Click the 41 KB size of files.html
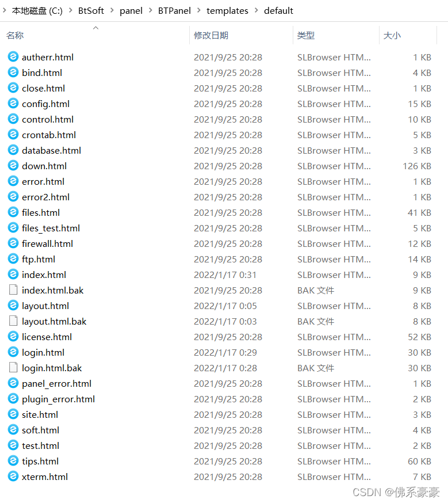This screenshot has height=503, width=448. (419, 213)
